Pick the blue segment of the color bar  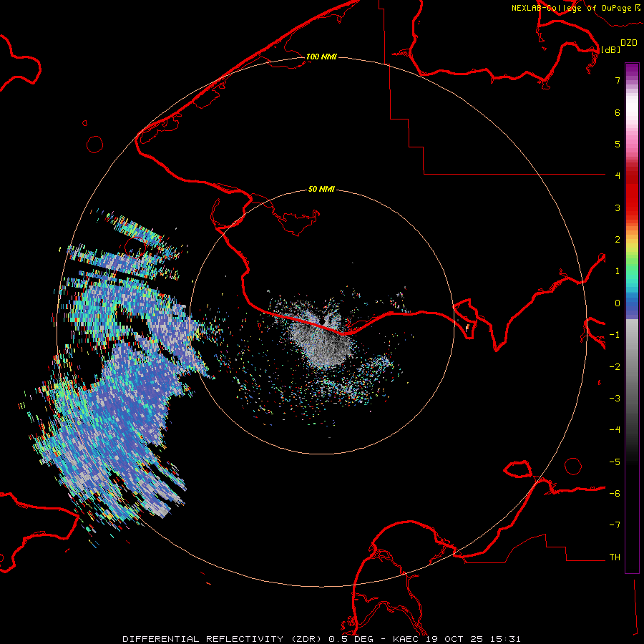tap(632, 304)
